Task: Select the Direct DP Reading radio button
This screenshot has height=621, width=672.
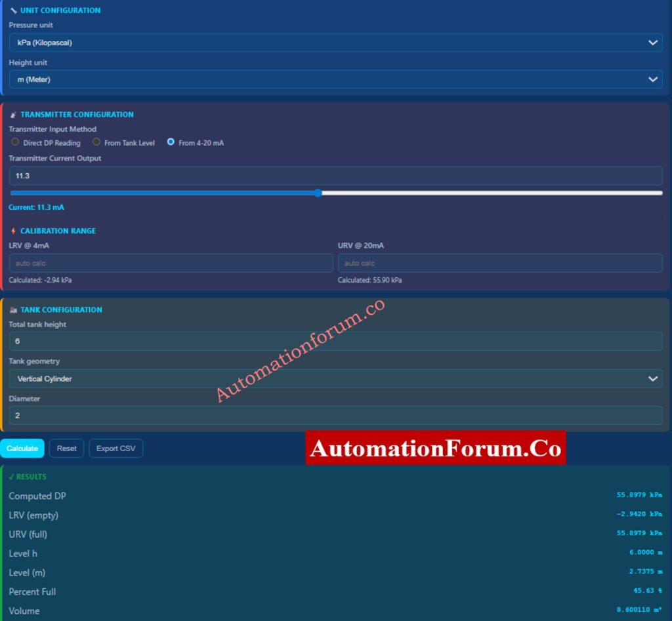Action: click(x=16, y=142)
